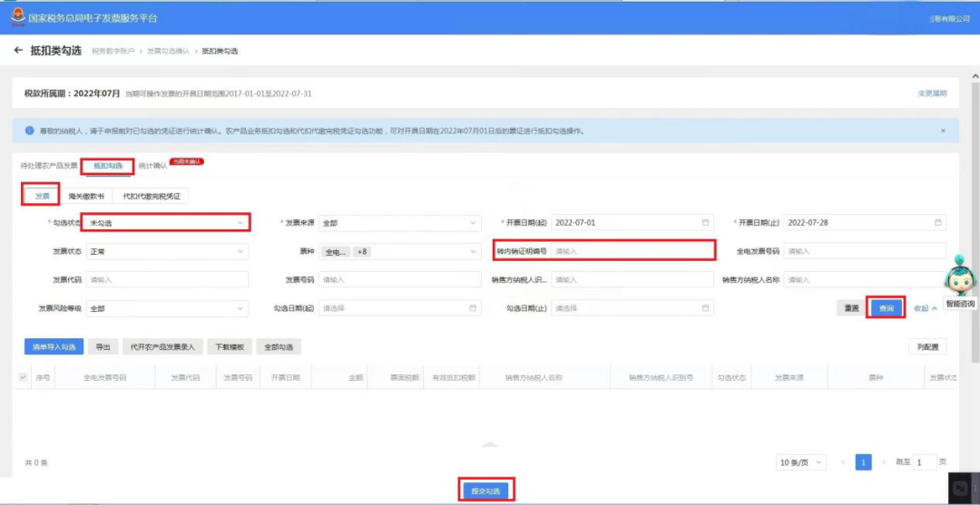Click the tax bureau logo emblem
The height and width of the screenshot is (505, 980).
pos(17,18)
